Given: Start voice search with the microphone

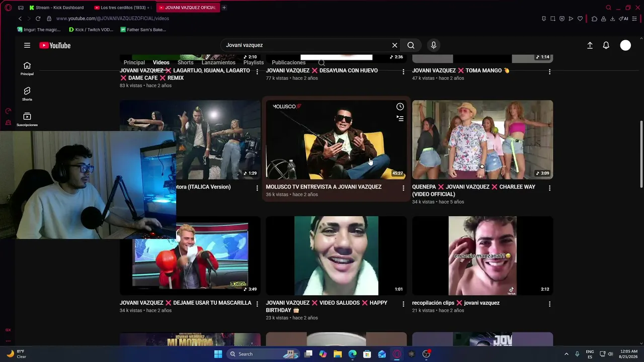Looking at the screenshot, I should point(434,45).
